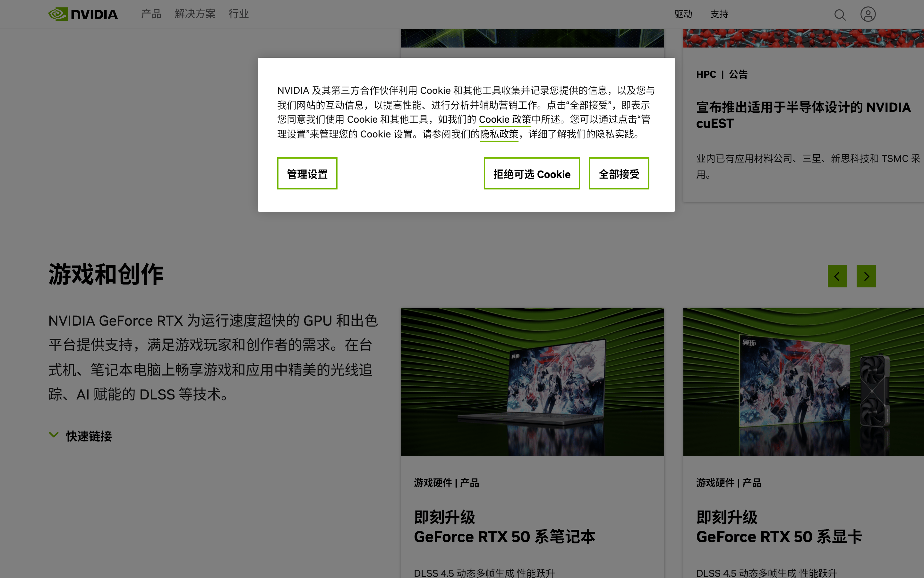This screenshot has width=924, height=578.
Task: Open the 行业 navigation menu
Action: pyautogui.click(x=239, y=14)
